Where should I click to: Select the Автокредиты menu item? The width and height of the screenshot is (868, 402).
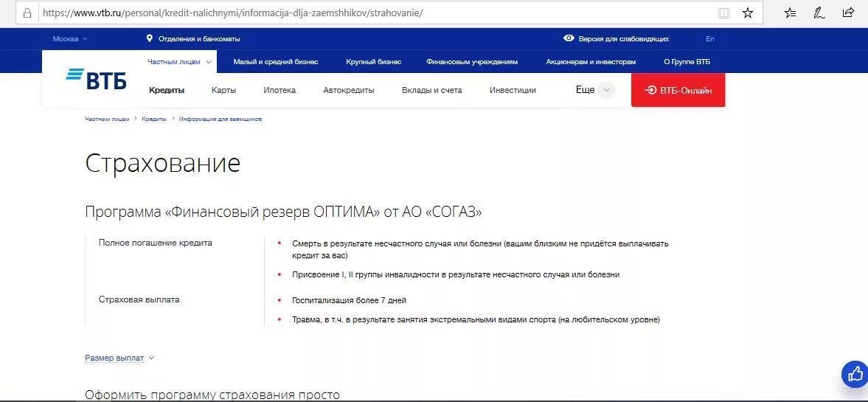coord(349,90)
